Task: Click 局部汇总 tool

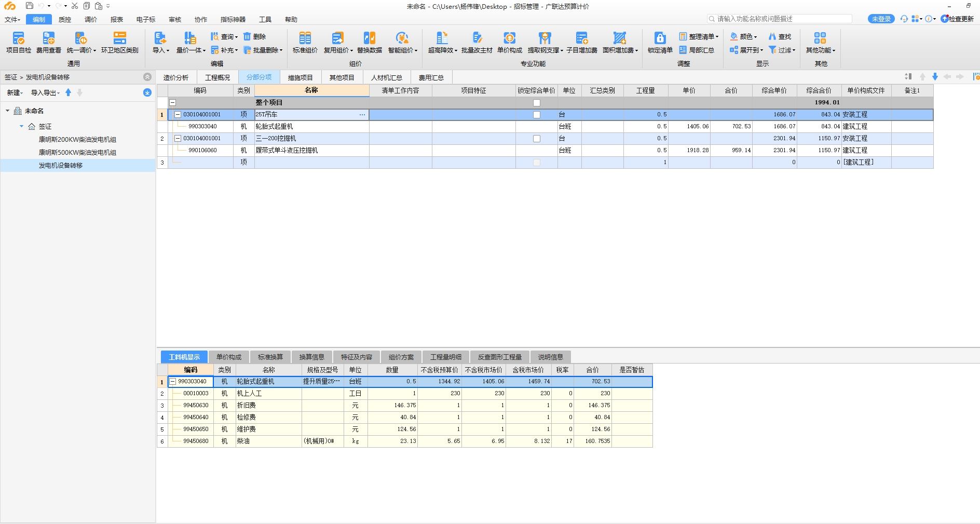Action: [x=697, y=50]
